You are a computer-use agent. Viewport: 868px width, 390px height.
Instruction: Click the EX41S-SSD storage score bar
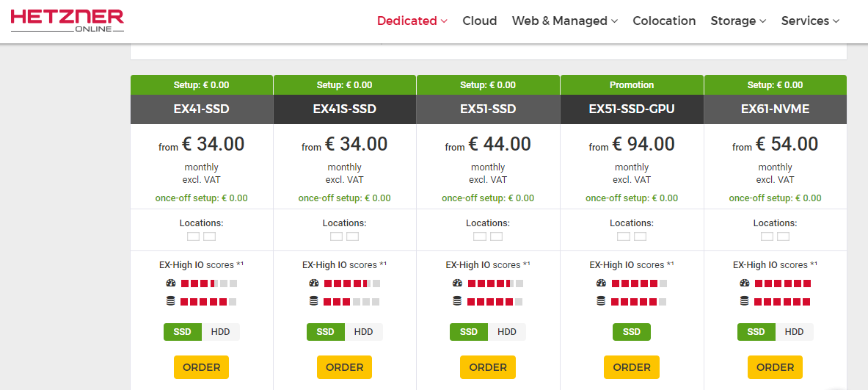point(351,301)
